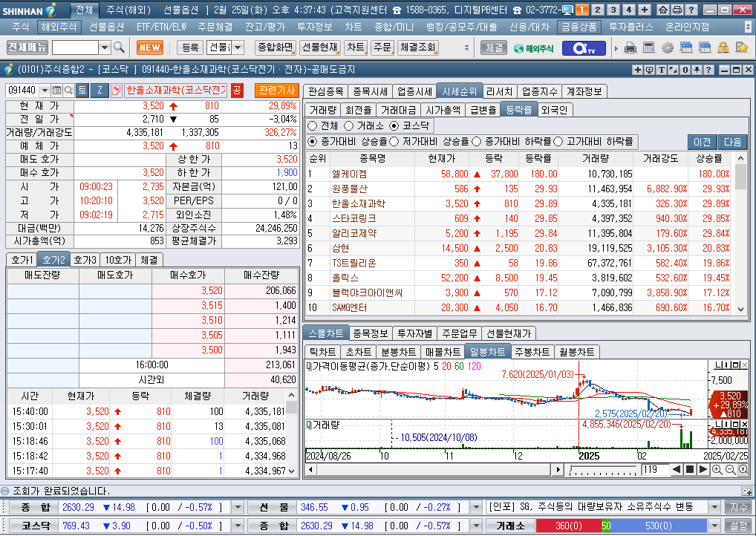Open the news ticker dropdown arrow
Viewport: 756px width, 536px height.
[x=714, y=507]
